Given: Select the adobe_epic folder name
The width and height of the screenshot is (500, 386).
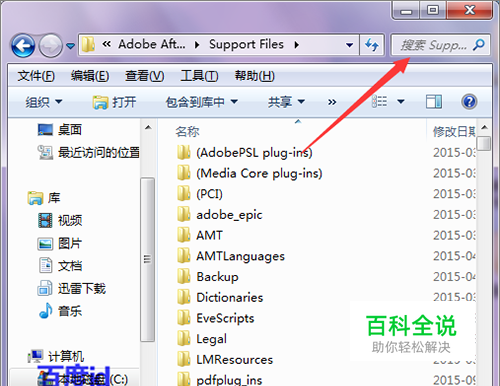Looking at the screenshot, I should [229, 215].
